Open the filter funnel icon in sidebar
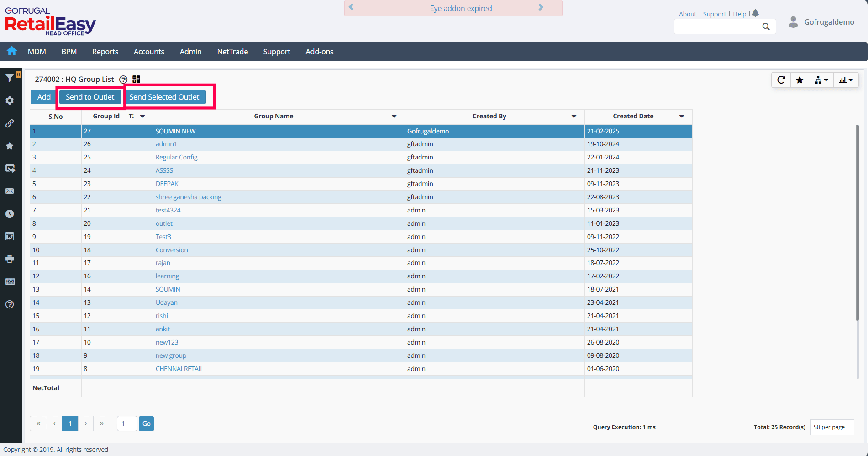Screen dimensions: 868x456 [x=9, y=78]
